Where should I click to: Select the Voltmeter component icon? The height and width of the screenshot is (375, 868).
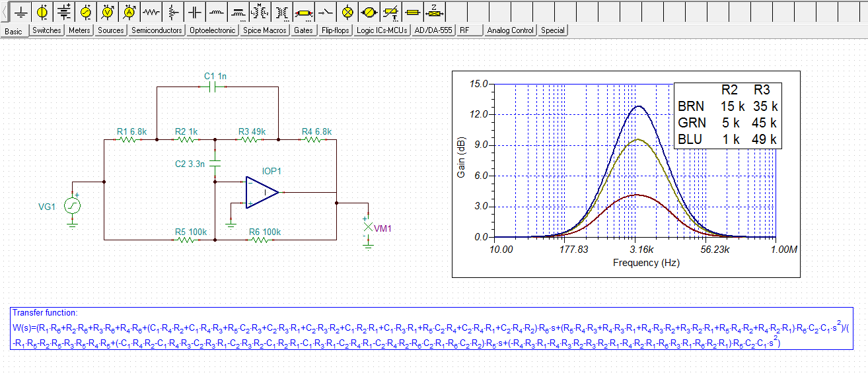tap(108, 12)
